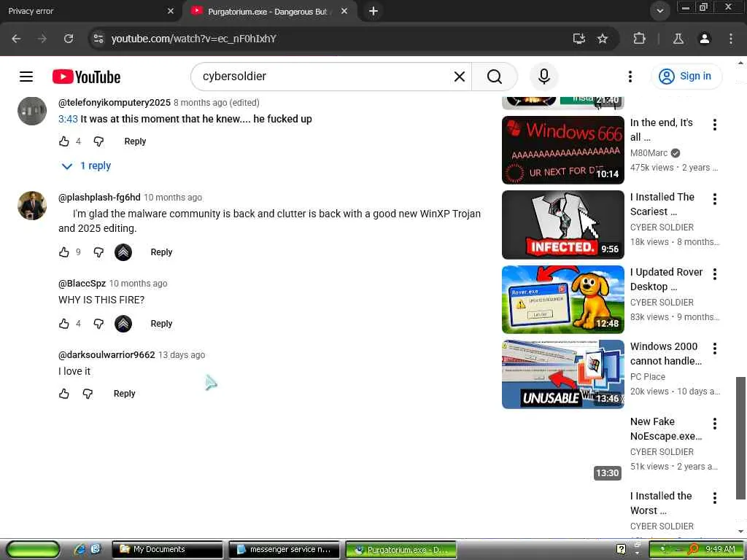The width and height of the screenshot is (747, 560).
Task: Open a new browser tab
Action: (x=373, y=11)
